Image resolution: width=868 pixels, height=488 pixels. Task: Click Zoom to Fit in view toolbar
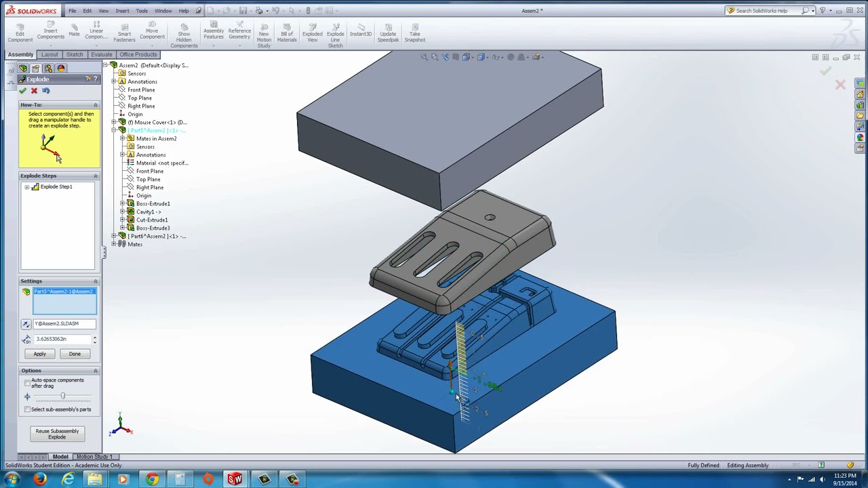[425, 57]
